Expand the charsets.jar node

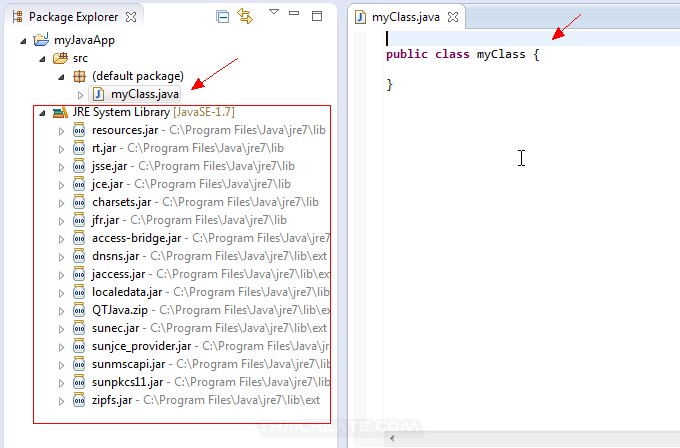click(x=61, y=203)
